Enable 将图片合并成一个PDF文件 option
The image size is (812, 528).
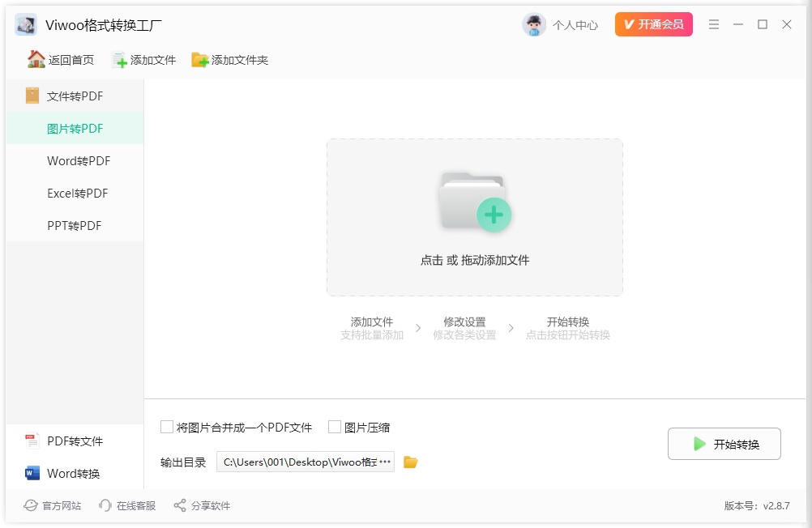point(167,427)
